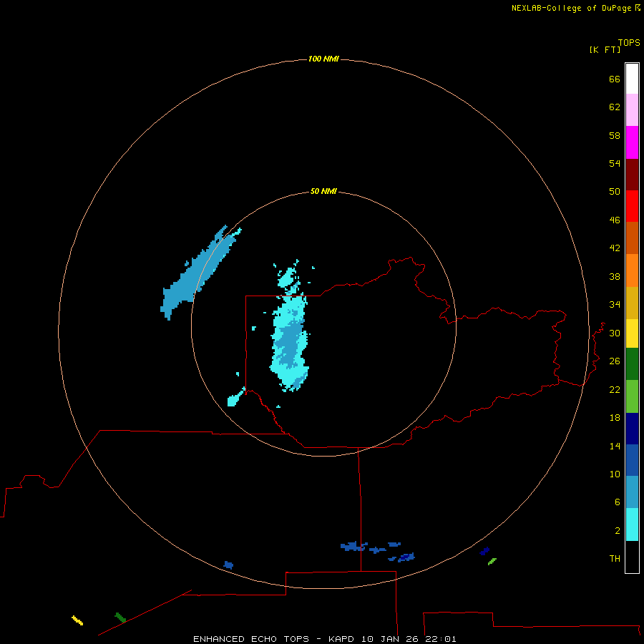Click the KAPD radar site identifier
The width and height of the screenshot is (644, 644).
(343, 639)
